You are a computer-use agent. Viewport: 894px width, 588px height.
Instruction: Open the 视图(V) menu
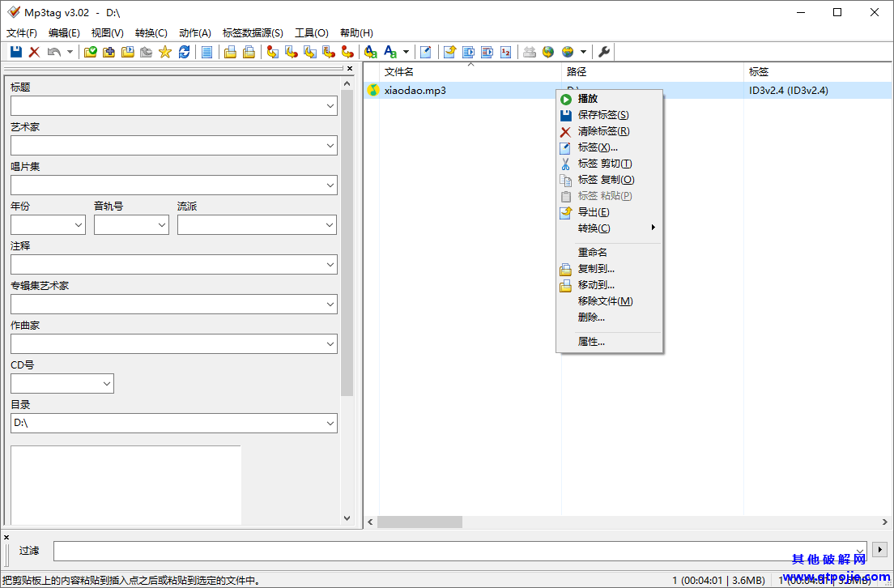pos(107,33)
